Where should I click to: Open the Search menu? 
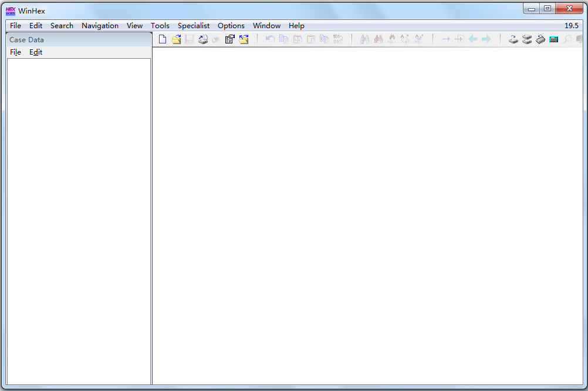[x=62, y=25]
